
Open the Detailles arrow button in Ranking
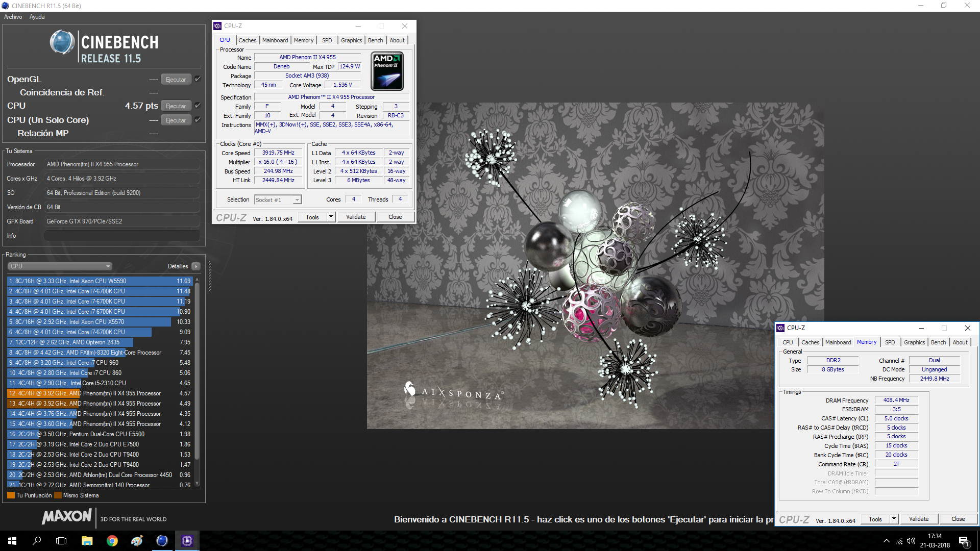196,266
